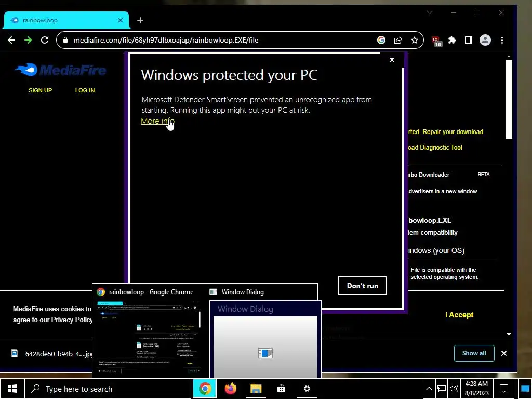Click I Accept for cookies
The height and width of the screenshot is (399, 532).
tap(459, 315)
